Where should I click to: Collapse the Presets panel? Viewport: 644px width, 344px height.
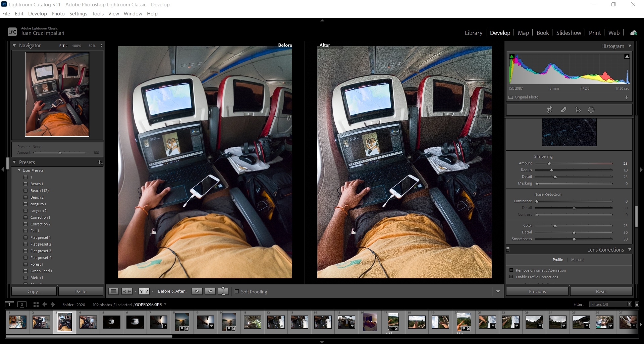(14, 162)
